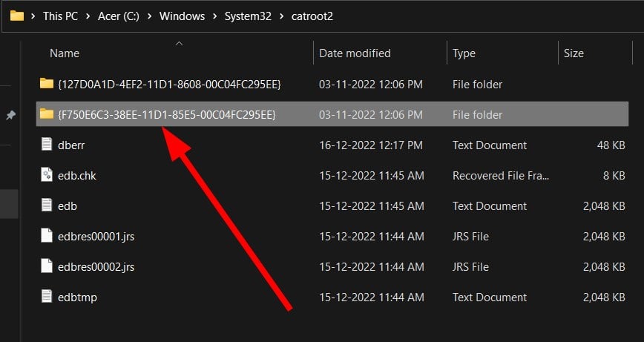Screen dimensions: 644x342
Task: Click the edbtmp text document icon
Action: (47, 297)
